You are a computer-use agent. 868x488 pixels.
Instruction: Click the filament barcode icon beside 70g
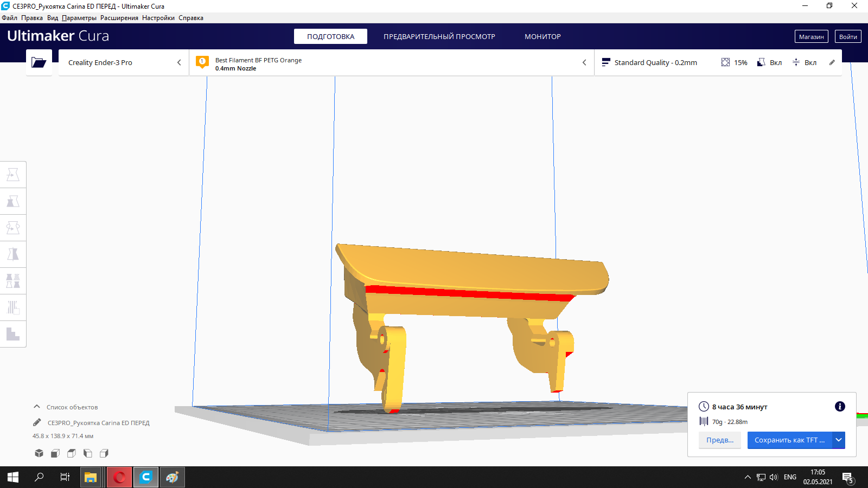click(704, 421)
